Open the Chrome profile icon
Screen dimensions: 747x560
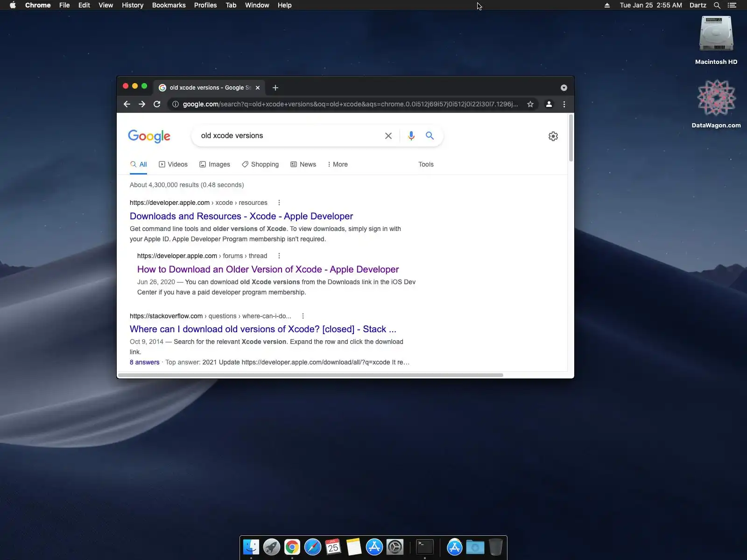(x=549, y=104)
